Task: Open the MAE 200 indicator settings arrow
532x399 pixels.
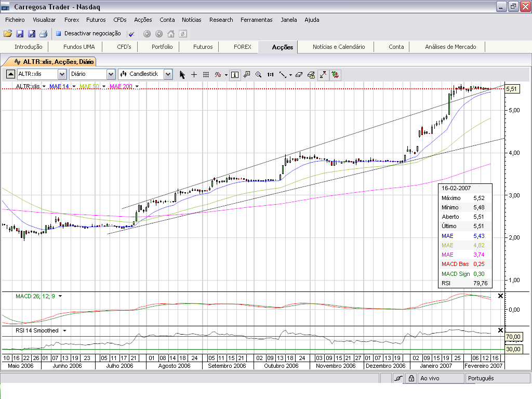Action: [x=137, y=86]
